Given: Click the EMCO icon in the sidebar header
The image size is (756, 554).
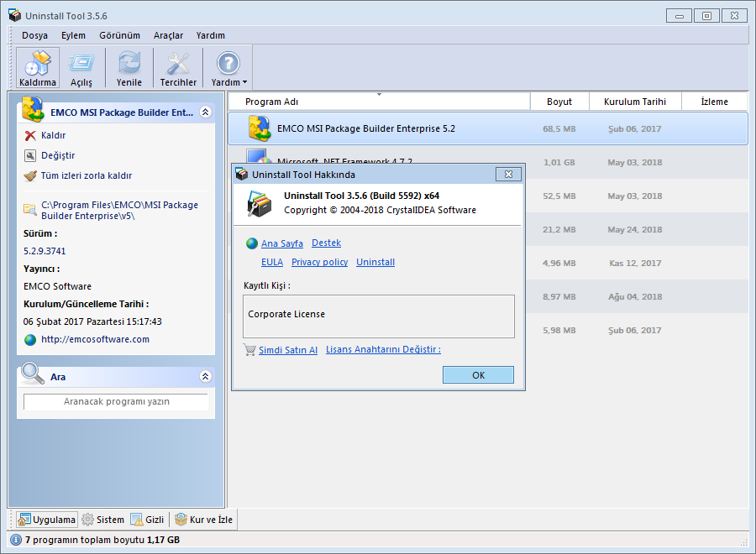Looking at the screenshot, I should 33,109.
